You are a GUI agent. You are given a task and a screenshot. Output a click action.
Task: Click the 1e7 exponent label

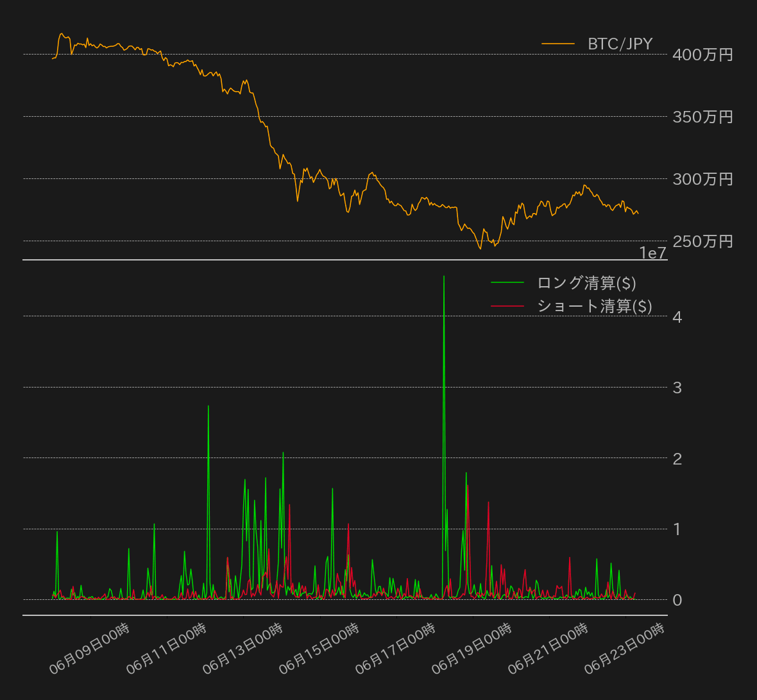click(652, 253)
